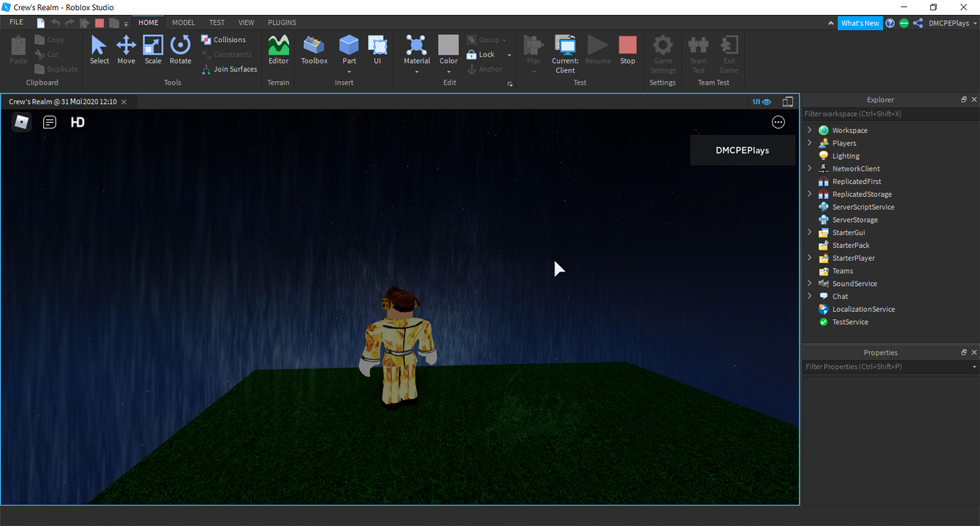Open the Current: Client test mode dropdown
The height and width of the screenshot is (526, 980).
(x=565, y=55)
